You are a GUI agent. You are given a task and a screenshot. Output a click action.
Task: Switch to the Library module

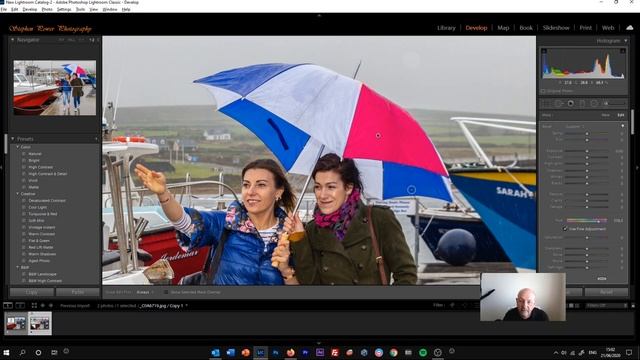446,28
